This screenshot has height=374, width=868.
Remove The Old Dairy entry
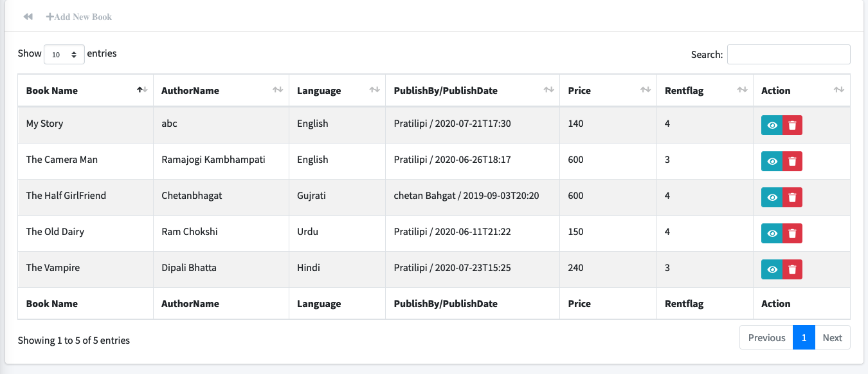(x=792, y=234)
